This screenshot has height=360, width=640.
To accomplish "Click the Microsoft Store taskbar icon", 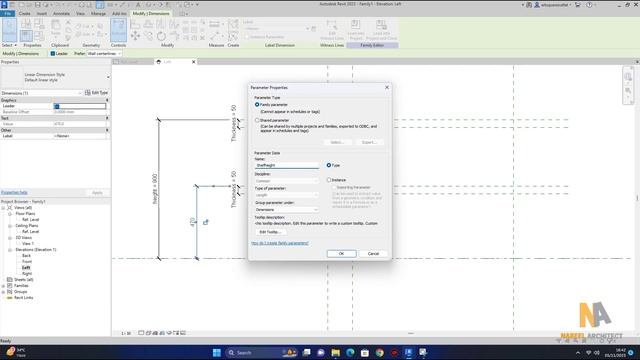I will pyautogui.click(x=365, y=353).
